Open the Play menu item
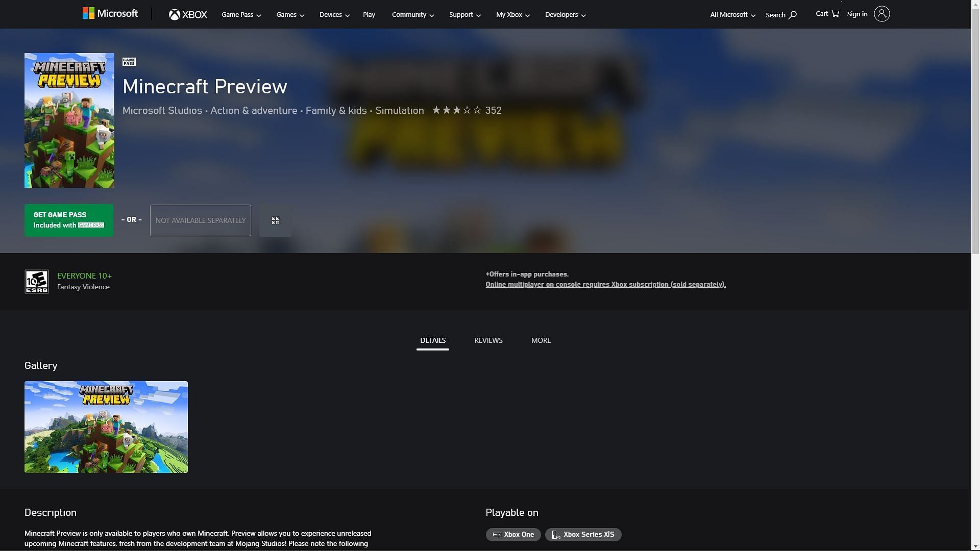Image resolution: width=980 pixels, height=551 pixels. click(x=369, y=15)
